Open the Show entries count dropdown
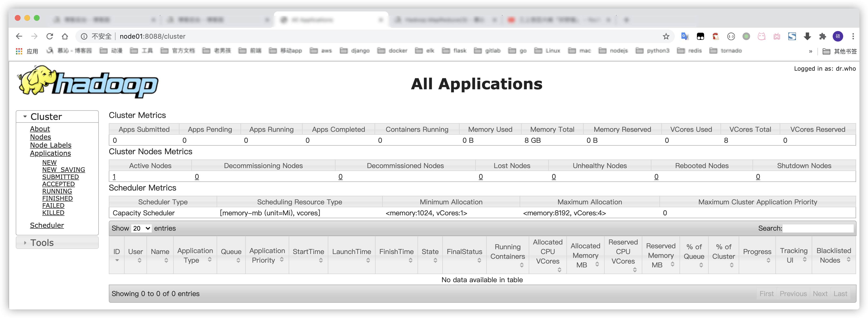The width and height of the screenshot is (868, 318). [x=141, y=228]
